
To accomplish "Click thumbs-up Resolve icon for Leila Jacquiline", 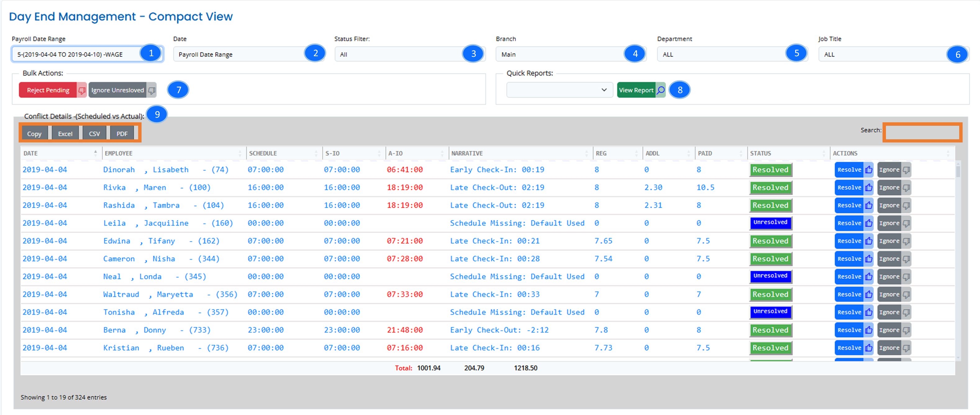I will (869, 223).
